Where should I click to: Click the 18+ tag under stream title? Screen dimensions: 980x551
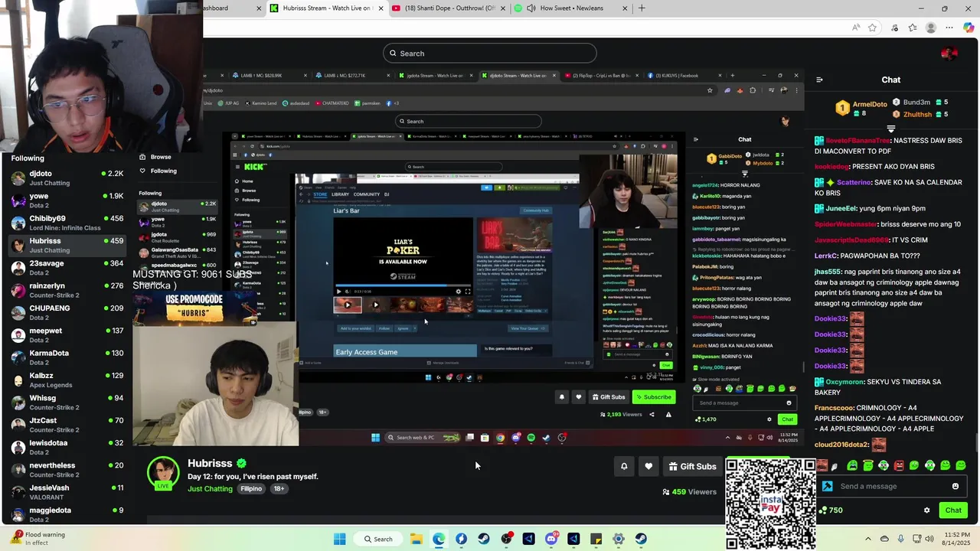point(279,489)
